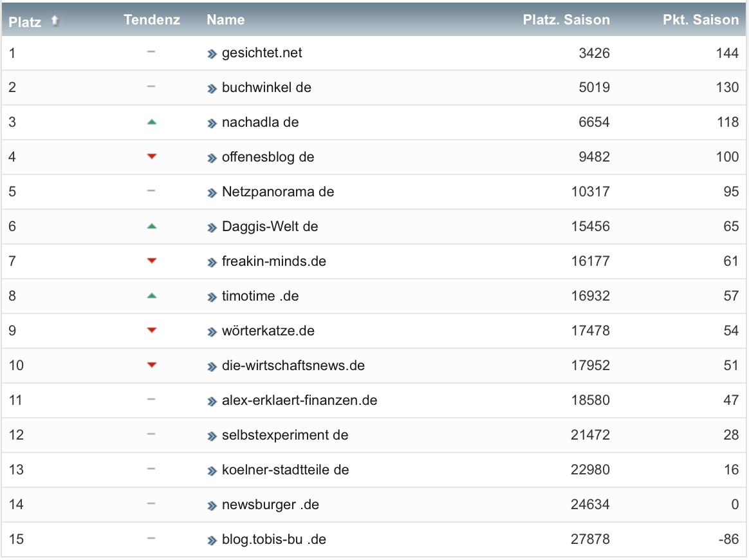The width and height of the screenshot is (749, 560).
Task: Click the arrow icon beside gesichtet.net
Action: tap(212, 54)
